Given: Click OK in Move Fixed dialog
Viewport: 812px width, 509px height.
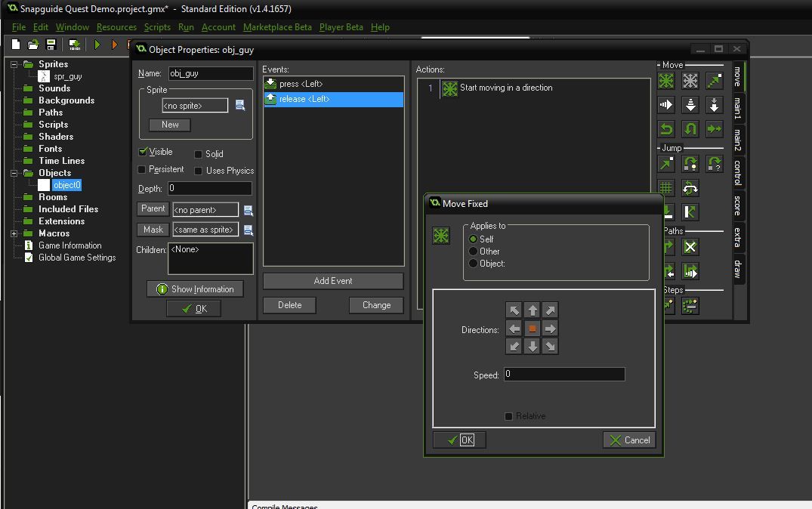Looking at the screenshot, I should [459, 440].
